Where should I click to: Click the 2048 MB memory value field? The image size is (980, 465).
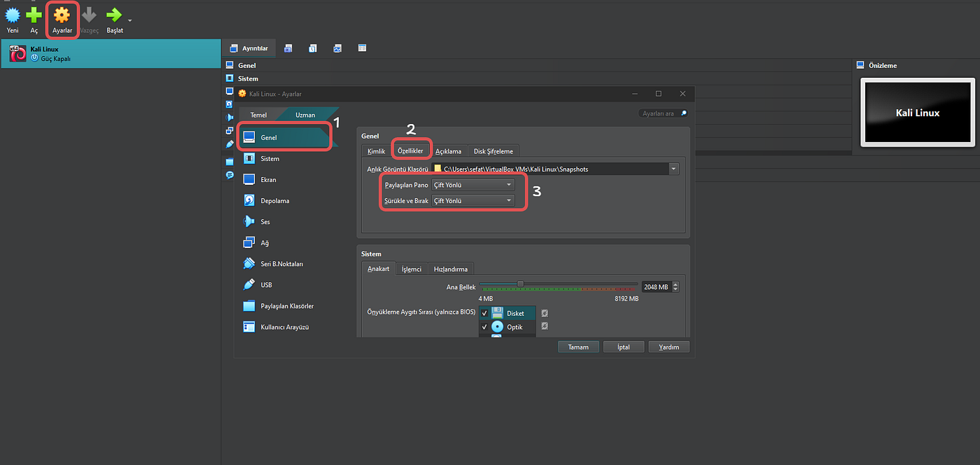655,287
